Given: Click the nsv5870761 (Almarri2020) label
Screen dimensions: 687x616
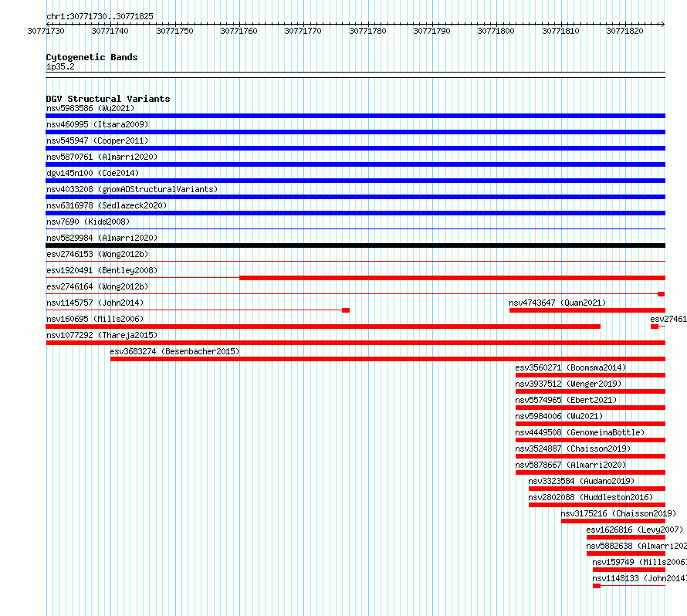Looking at the screenshot, I should [102, 157].
